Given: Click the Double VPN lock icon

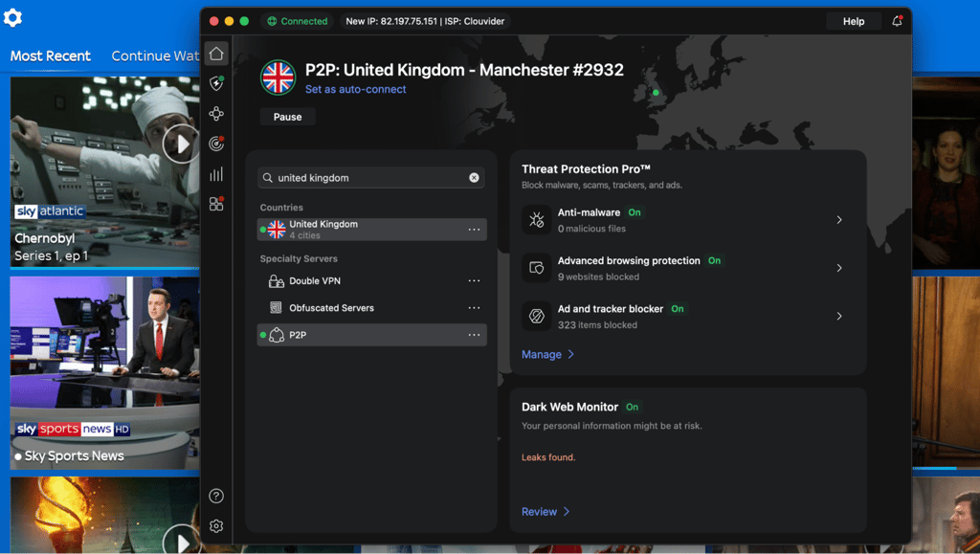Looking at the screenshot, I should click(x=276, y=281).
